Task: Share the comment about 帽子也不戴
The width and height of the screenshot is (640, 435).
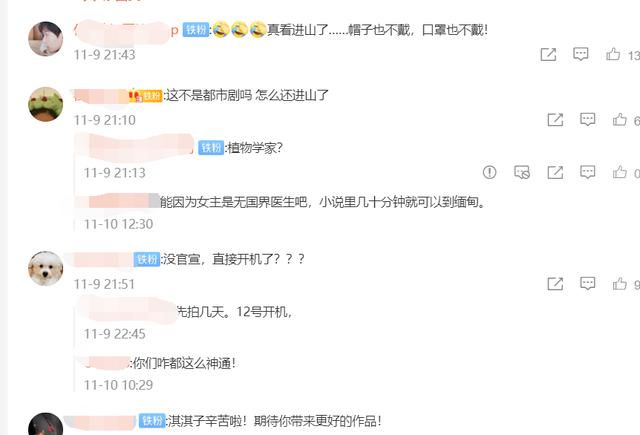Action: (x=548, y=54)
